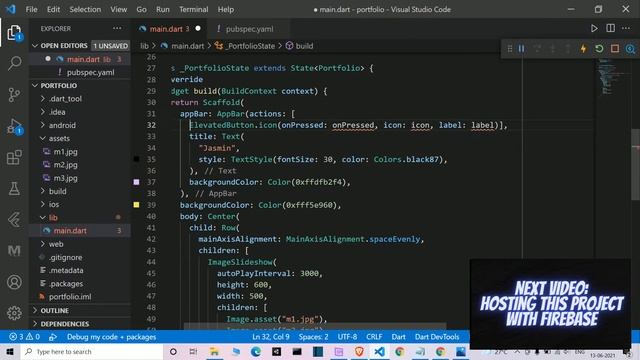
Task: Open the DevTools inspector icon in debug toolbar
Action: 630,49
